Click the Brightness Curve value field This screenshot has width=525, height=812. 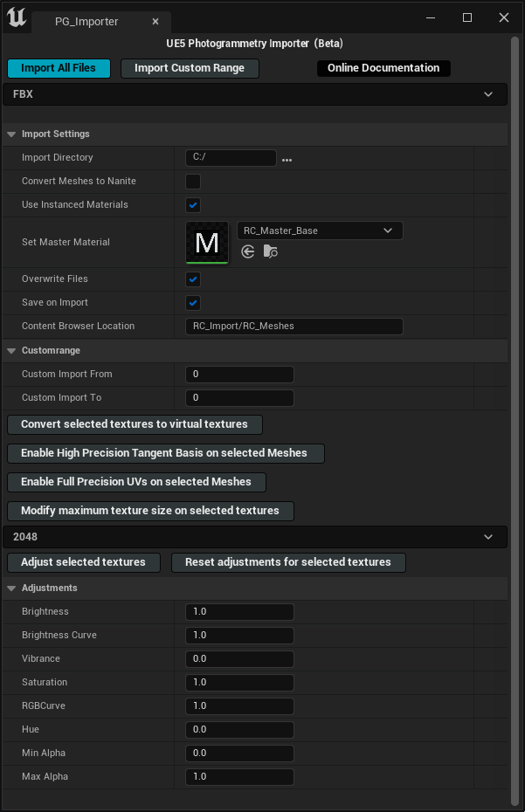(239, 636)
